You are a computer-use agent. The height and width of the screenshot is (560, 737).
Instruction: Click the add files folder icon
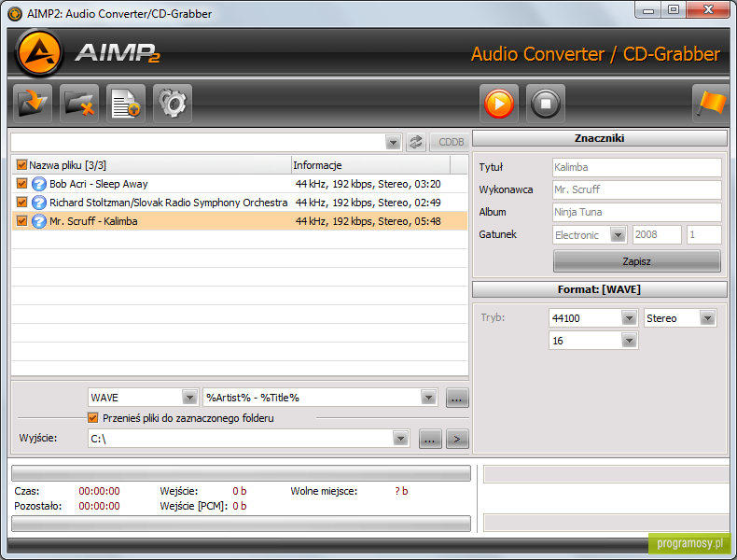pyautogui.click(x=33, y=104)
